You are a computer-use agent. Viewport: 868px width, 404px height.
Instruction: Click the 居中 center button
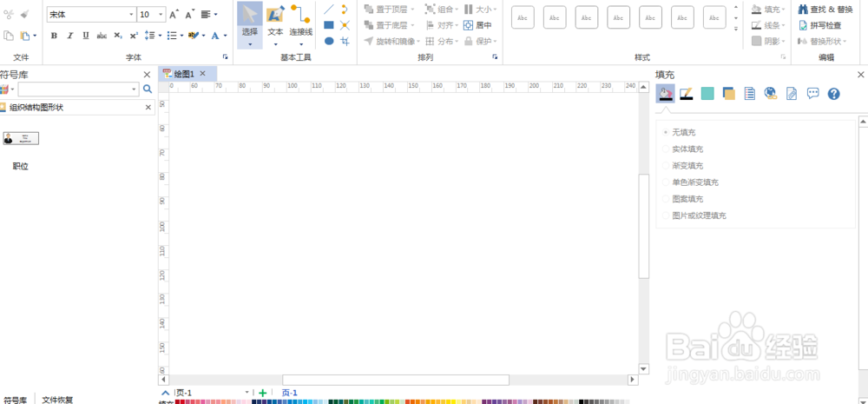(477, 25)
